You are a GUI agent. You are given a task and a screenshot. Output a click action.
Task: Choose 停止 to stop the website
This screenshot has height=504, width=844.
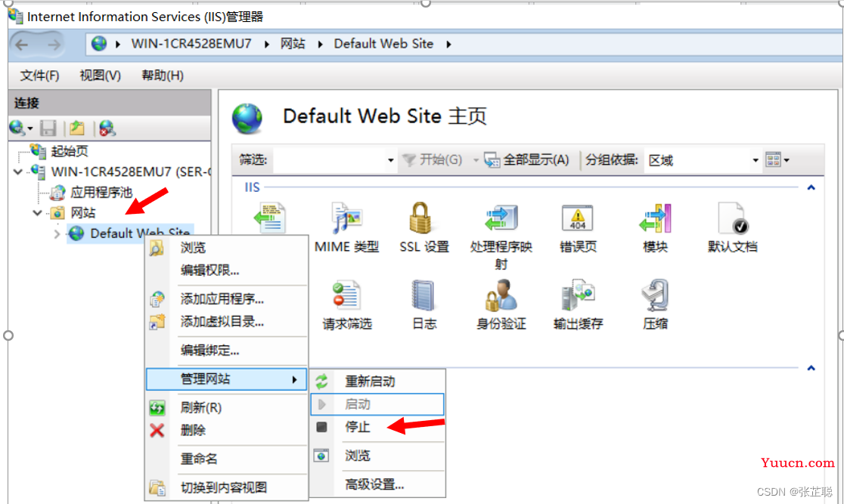[x=378, y=427]
